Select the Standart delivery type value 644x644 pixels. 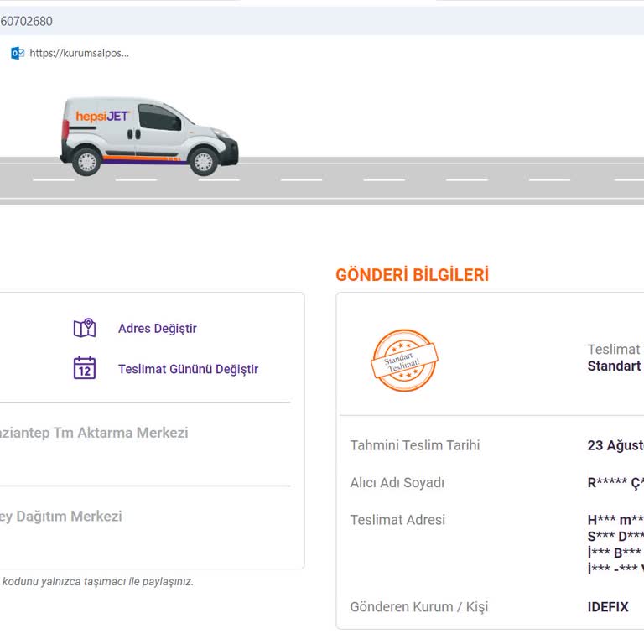click(x=615, y=366)
